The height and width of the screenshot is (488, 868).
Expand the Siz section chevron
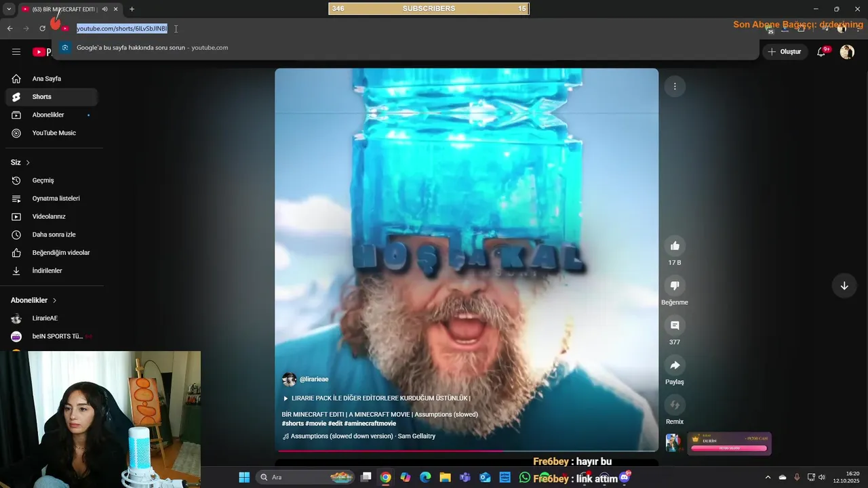28,163
